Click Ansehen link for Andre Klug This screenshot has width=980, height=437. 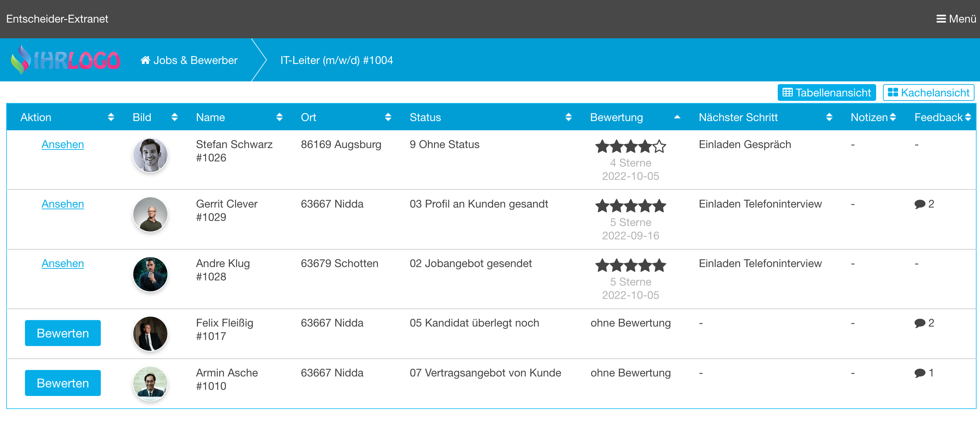click(63, 263)
